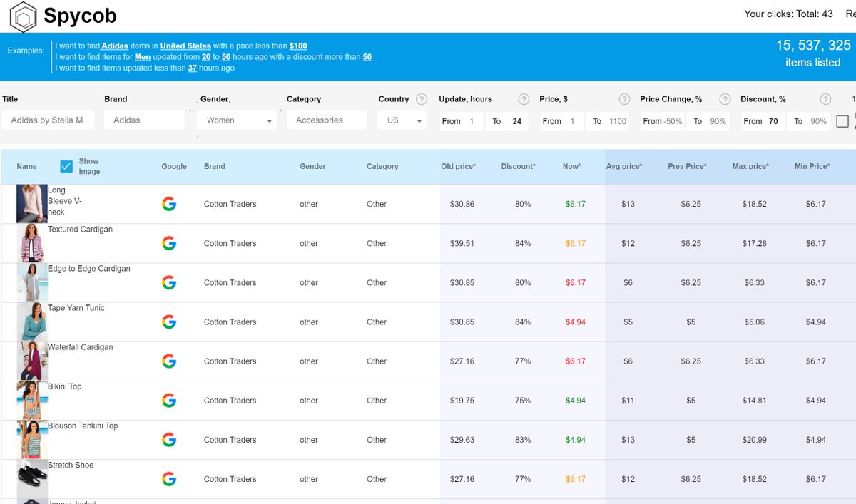This screenshot has height=504, width=856.
Task: Click the $19.75 old price cell
Action: [x=462, y=401]
